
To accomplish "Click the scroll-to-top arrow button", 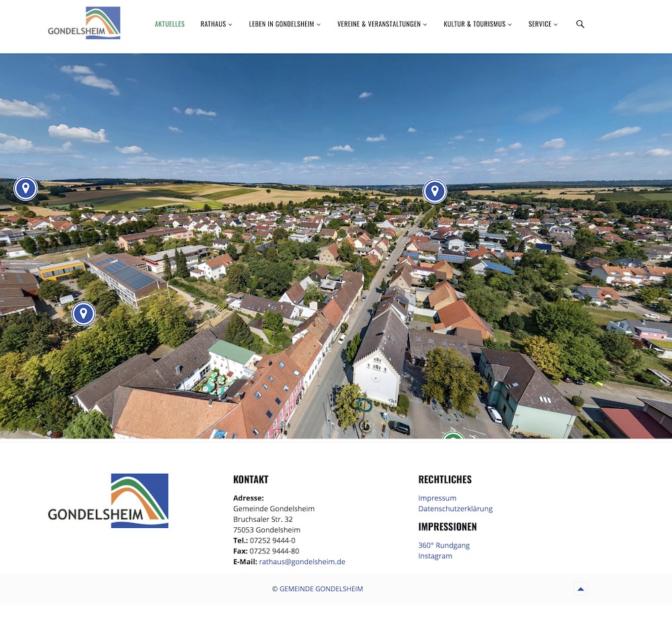I will point(581,589).
